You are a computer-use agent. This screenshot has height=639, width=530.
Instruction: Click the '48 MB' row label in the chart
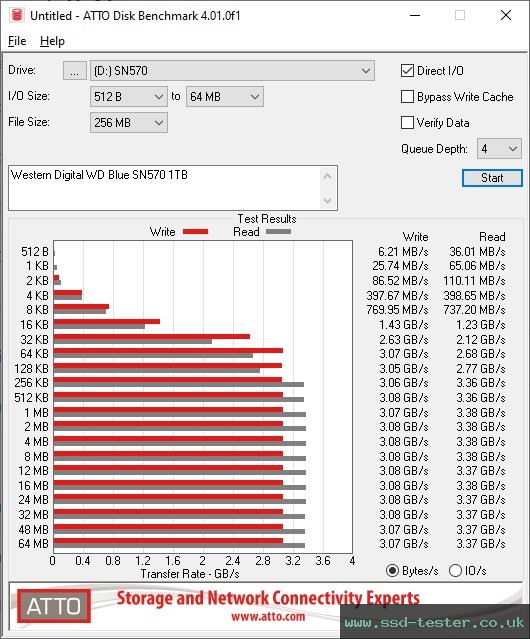point(33,530)
